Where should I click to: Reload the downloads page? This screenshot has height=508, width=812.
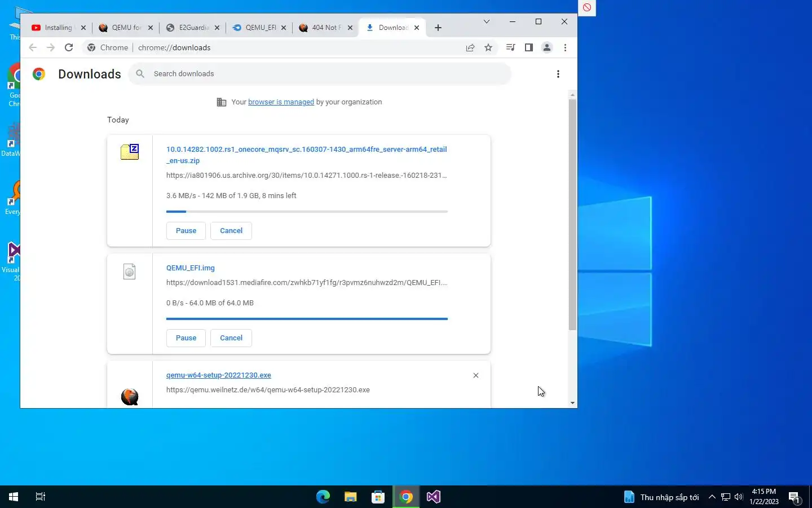69,47
